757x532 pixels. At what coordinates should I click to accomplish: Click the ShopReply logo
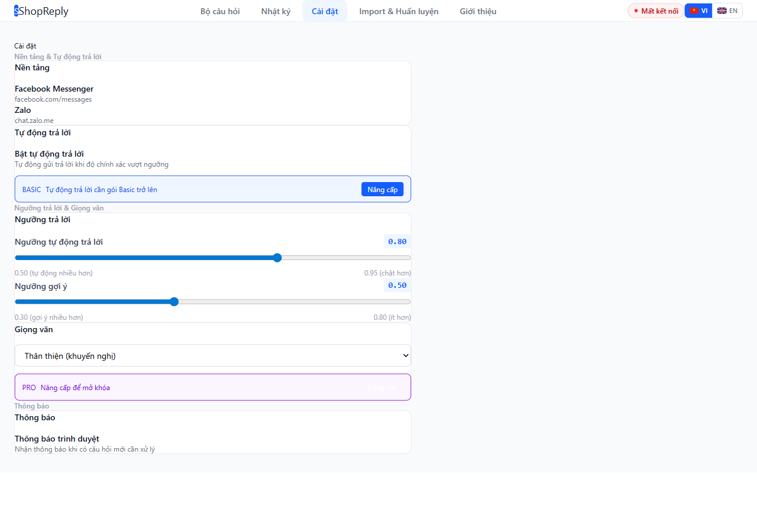41,11
